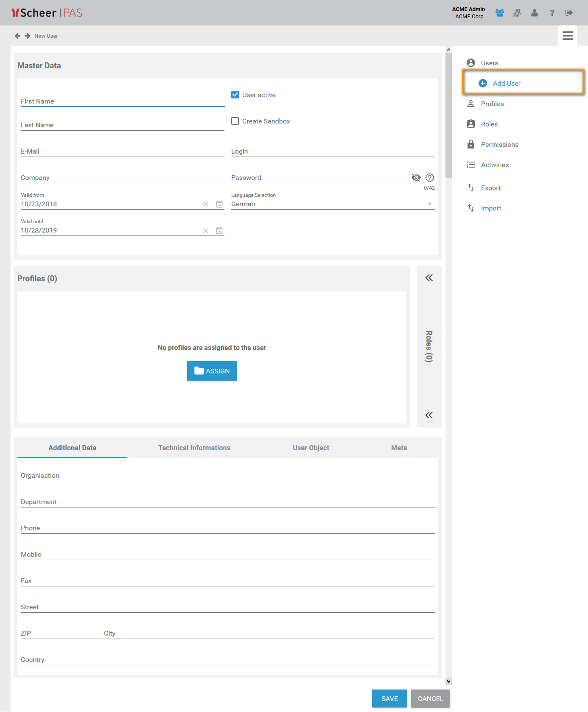Switch to the User Object tab
Screen dimensions: 588x712
pyautogui.click(x=311, y=448)
